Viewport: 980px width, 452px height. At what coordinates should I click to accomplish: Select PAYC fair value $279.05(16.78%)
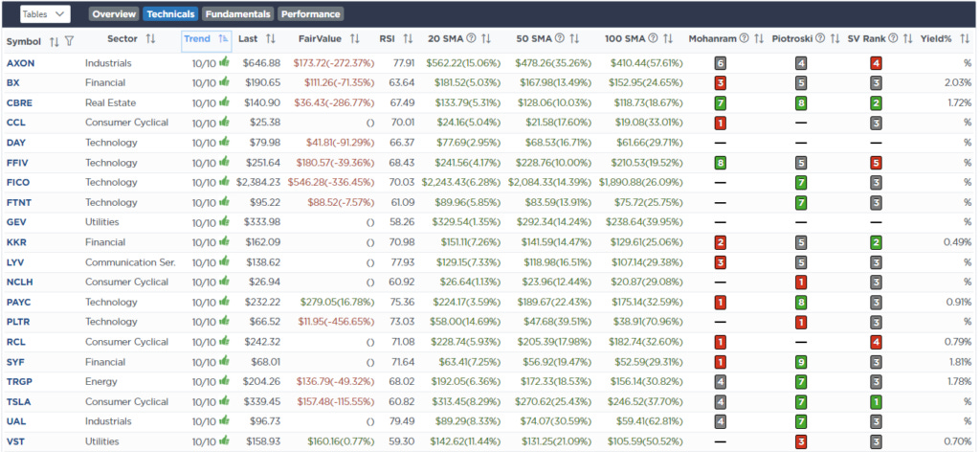(338, 302)
